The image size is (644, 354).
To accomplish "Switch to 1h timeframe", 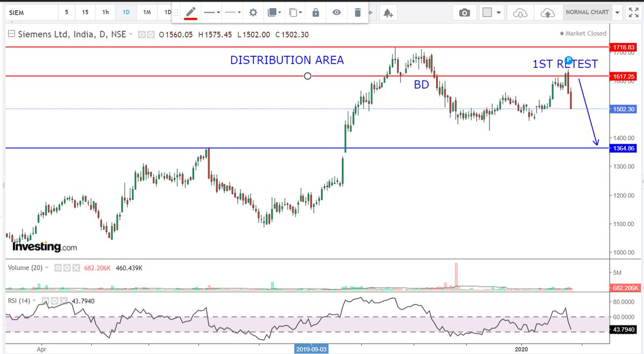I will [106, 12].
